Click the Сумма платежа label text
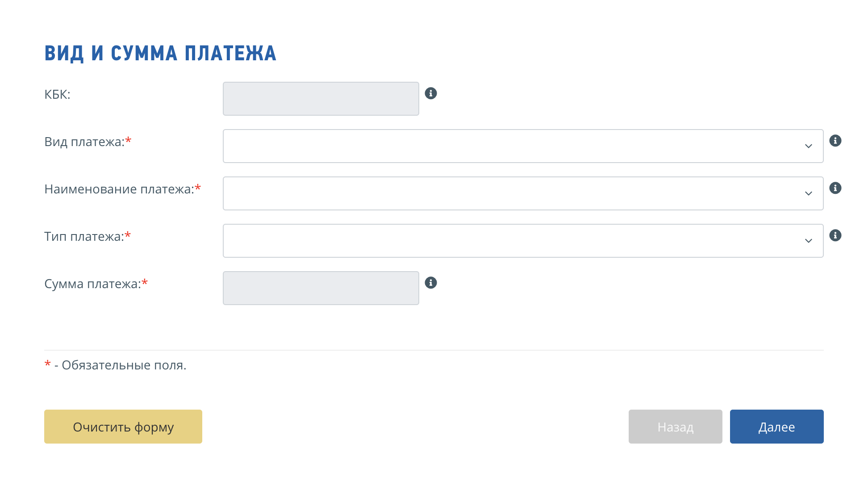The width and height of the screenshot is (868, 486). pos(92,284)
